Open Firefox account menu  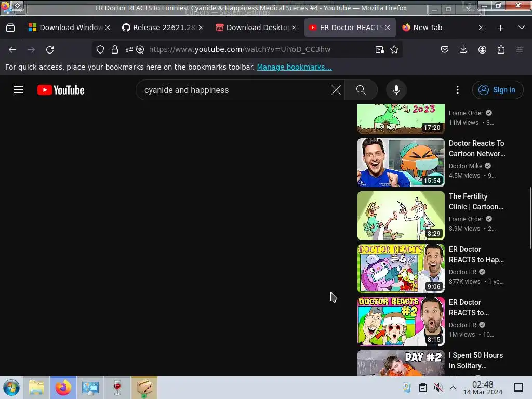point(482,49)
